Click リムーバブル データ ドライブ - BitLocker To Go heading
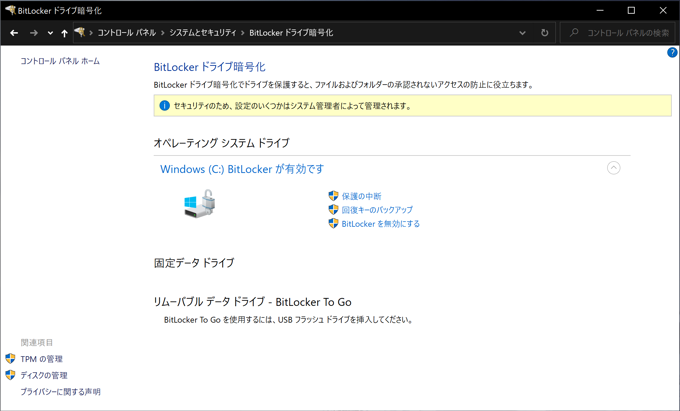The image size is (680, 411). click(x=252, y=302)
